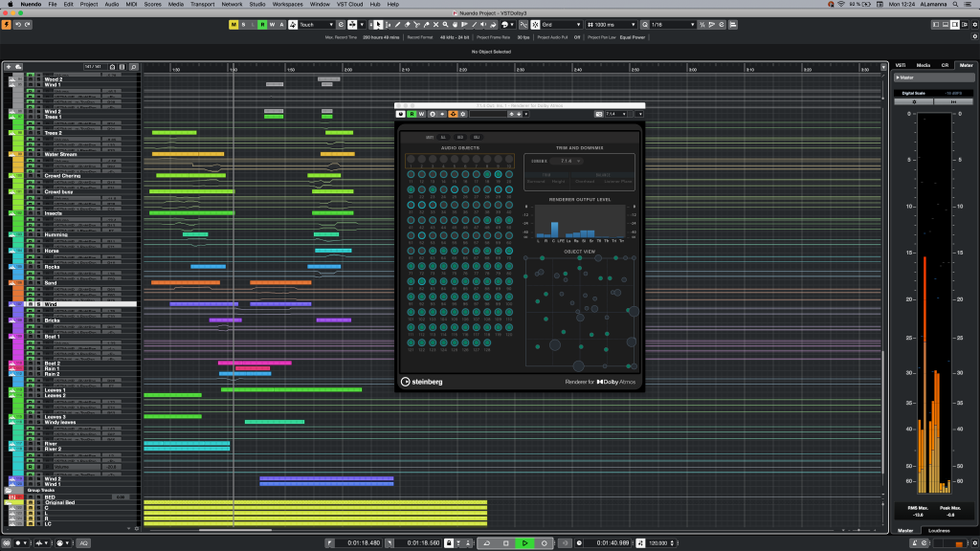
Task: Toggle the global Solo S button
Action: click(x=243, y=25)
